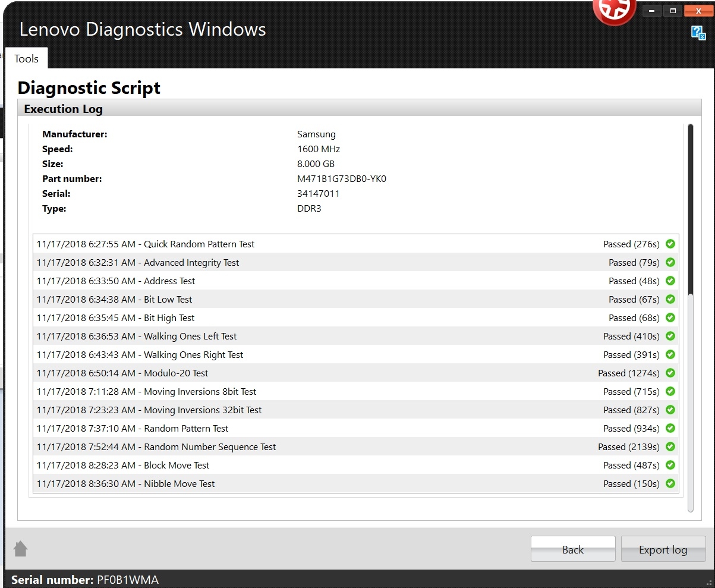715x588 pixels.
Task: Select the Bit Low Test log entry
Action: pyautogui.click(x=355, y=299)
